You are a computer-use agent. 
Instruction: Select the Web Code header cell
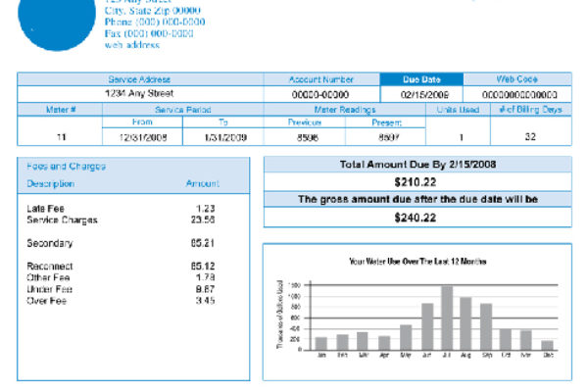[516, 79]
